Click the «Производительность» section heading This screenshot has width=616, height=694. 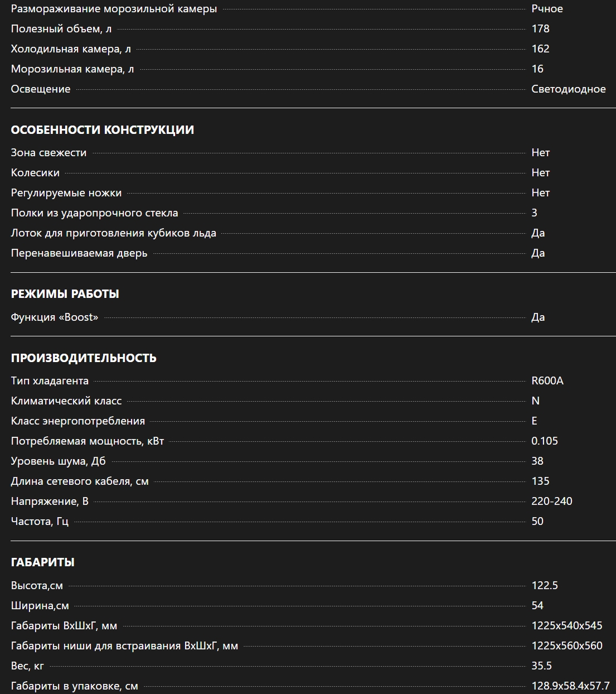click(84, 358)
